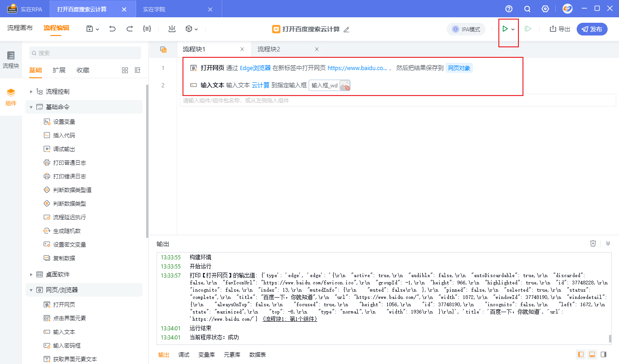
Task: Click the AI hexagon toolbar icon
Action: click(189, 29)
